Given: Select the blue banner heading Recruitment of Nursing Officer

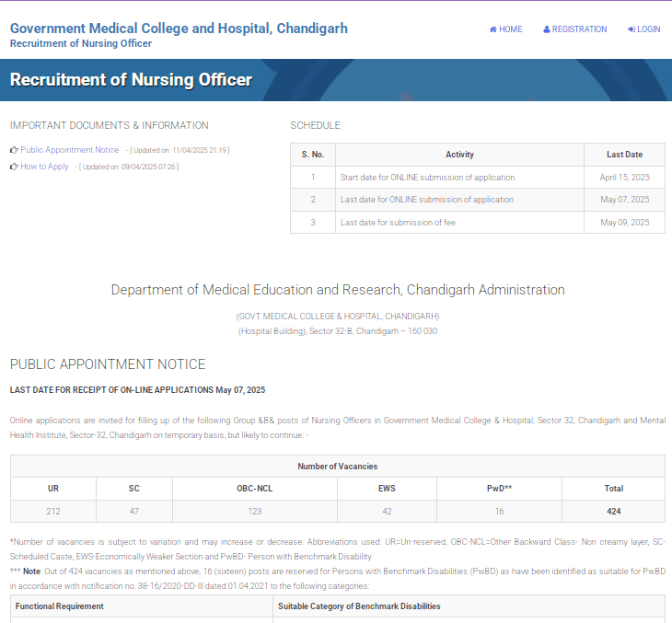Looking at the screenshot, I should [131, 80].
